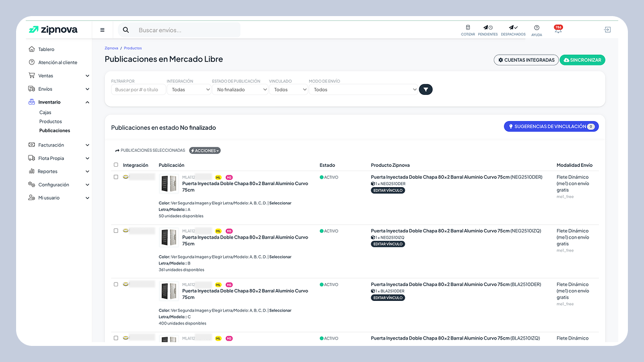Click ML badge in NEG2510DER row

point(218,178)
